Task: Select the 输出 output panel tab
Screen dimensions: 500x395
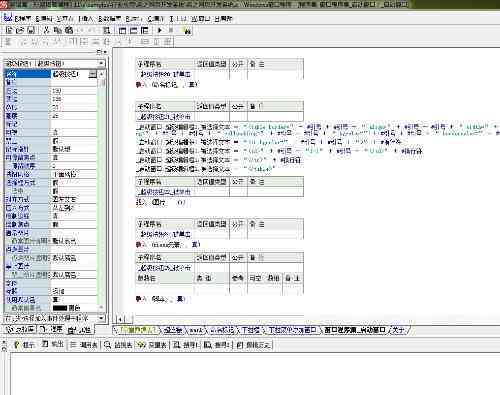Action: pyautogui.click(x=52, y=344)
